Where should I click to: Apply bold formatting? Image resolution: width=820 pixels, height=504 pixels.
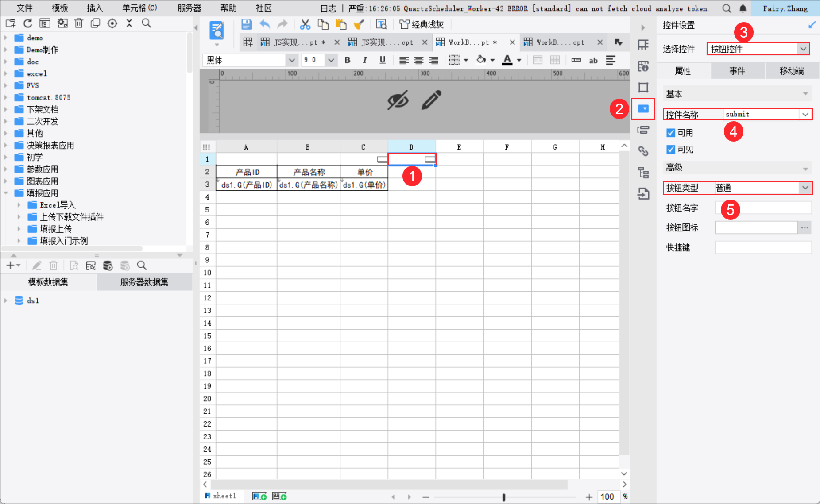tap(348, 60)
